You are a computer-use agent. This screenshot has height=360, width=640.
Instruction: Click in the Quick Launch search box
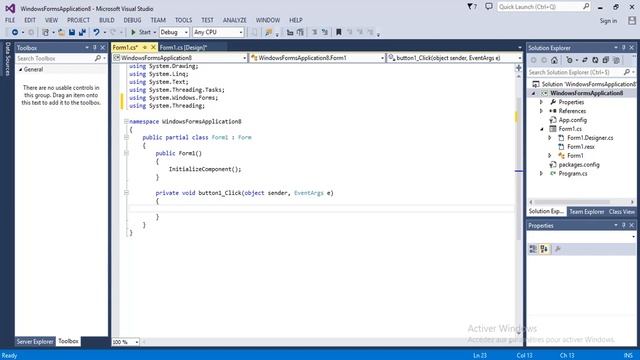pos(543,7)
